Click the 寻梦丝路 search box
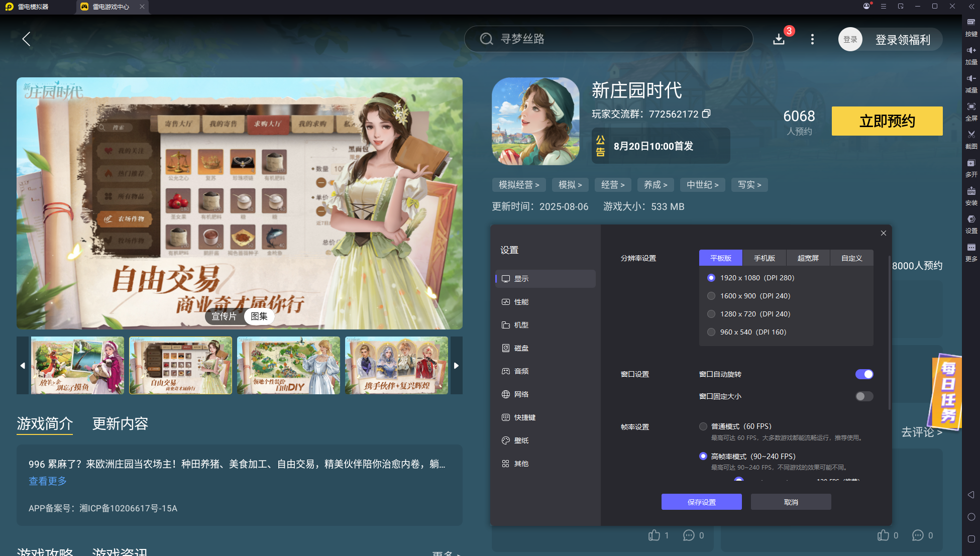This screenshot has width=980, height=556. [x=608, y=39]
